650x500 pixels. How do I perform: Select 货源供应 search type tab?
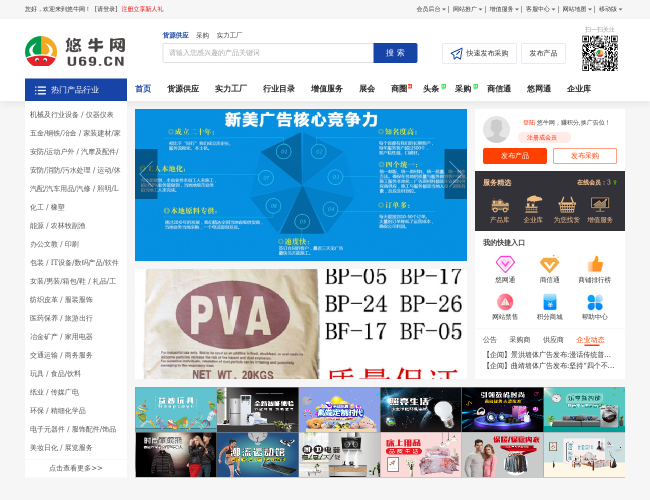(176, 35)
